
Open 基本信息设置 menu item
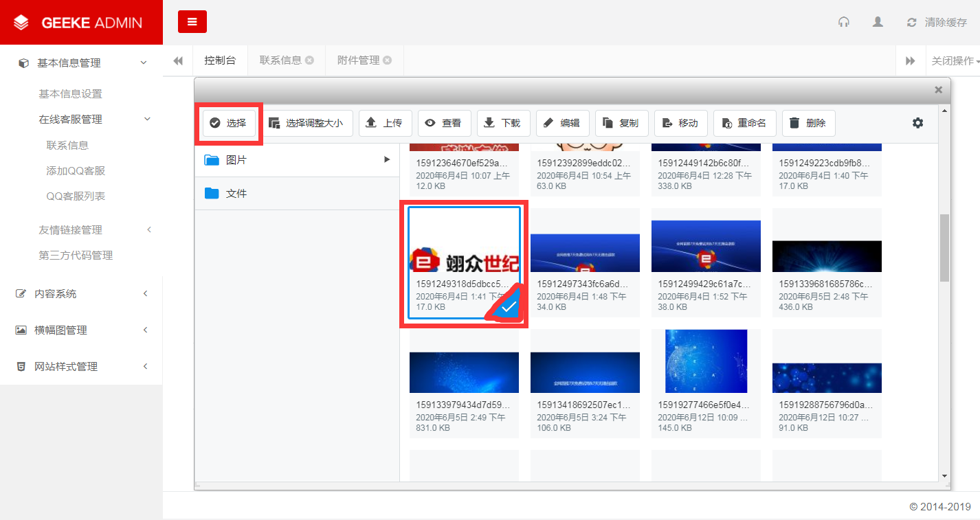click(70, 94)
